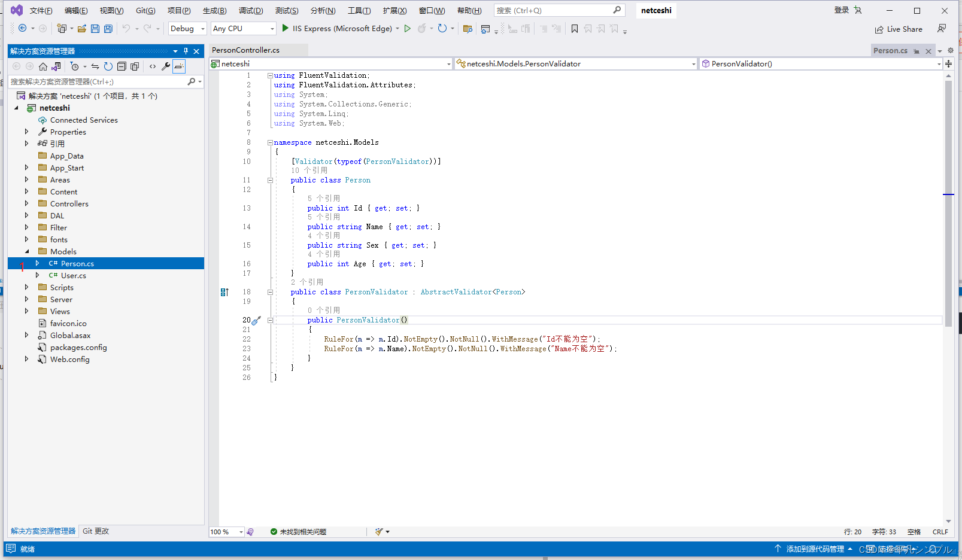Switch to the PersonController.cs tab

(x=245, y=50)
